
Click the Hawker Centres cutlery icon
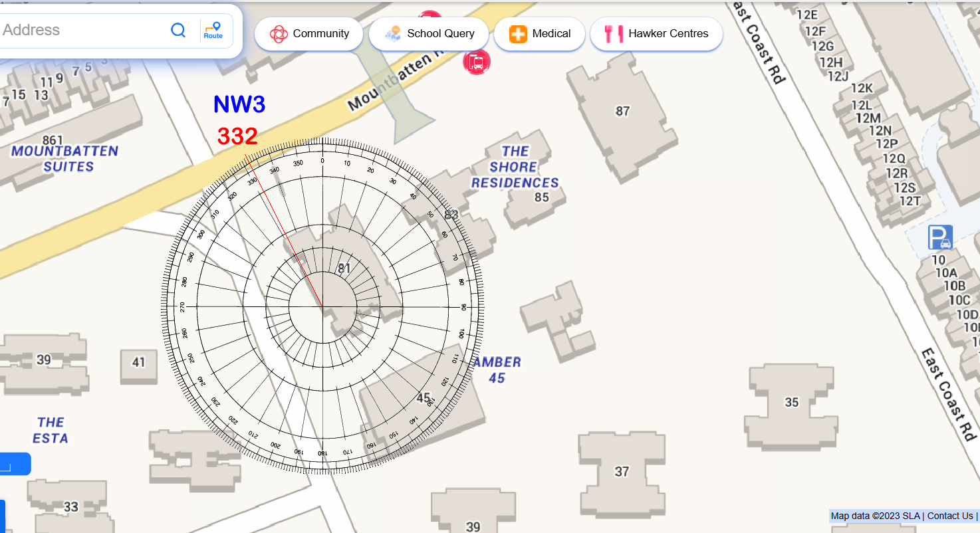coord(613,34)
